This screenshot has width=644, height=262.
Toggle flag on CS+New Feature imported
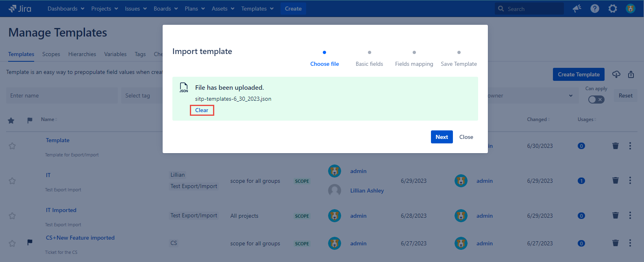30,243
